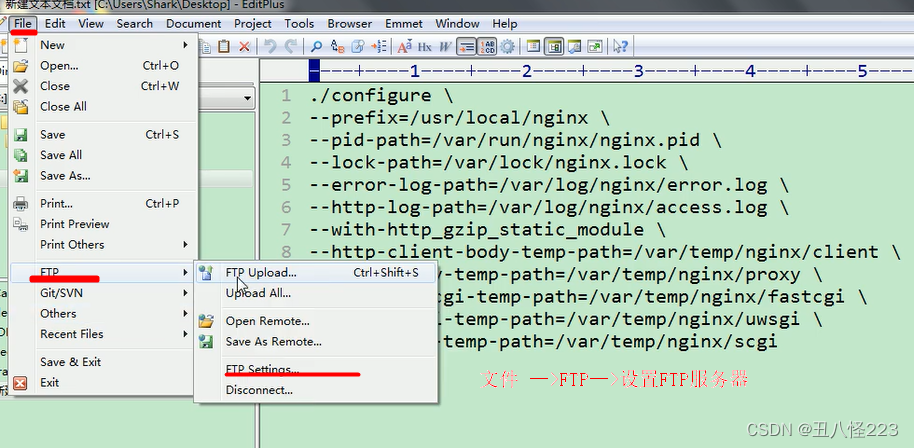Open the Tools menu

tap(299, 24)
